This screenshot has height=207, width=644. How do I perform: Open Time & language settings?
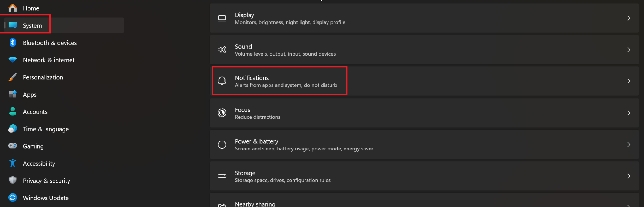(x=46, y=129)
